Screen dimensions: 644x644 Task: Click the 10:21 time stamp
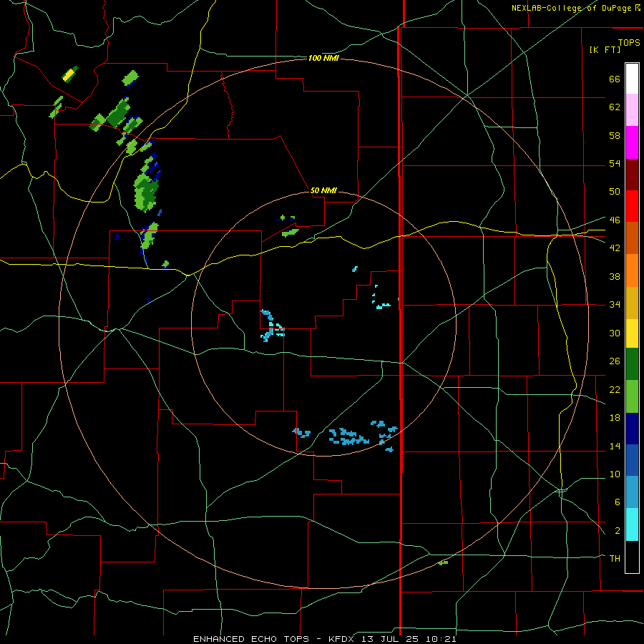point(442,639)
